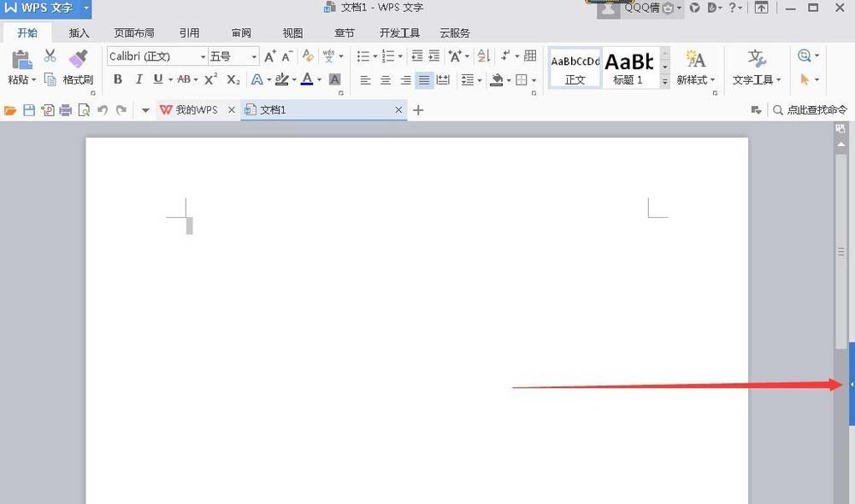Screen dimensions: 855x504
Task: Open the 页面布局 ribbon tab
Action: (x=134, y=33)
